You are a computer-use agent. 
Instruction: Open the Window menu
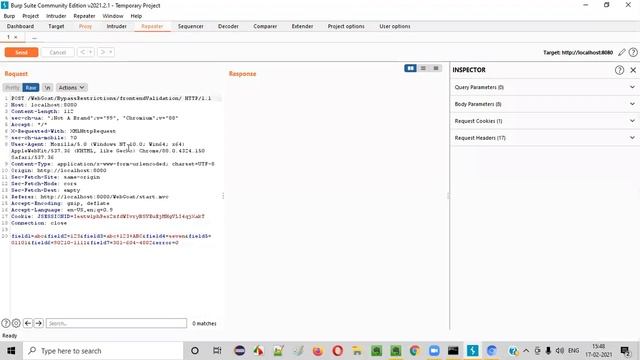click(113, 16)
